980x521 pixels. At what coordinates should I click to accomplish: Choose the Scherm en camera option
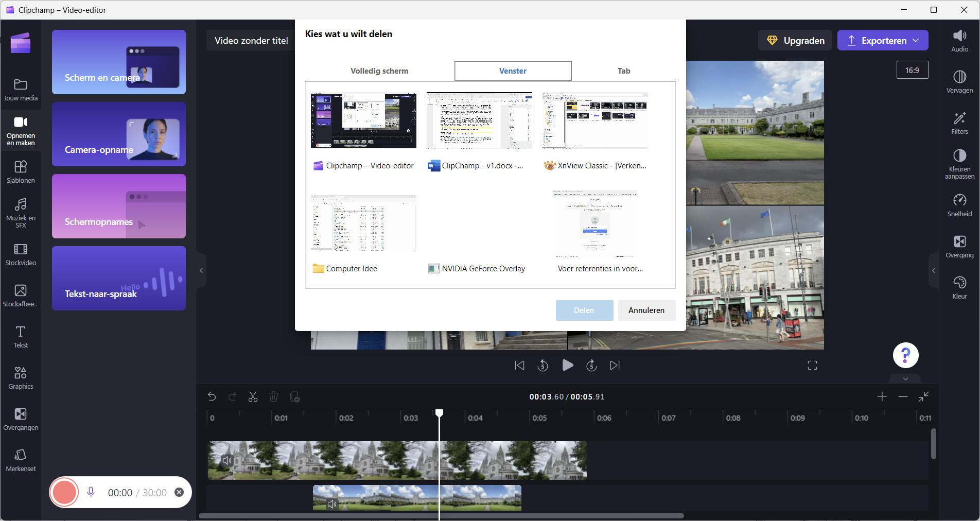tap(119, 62)
